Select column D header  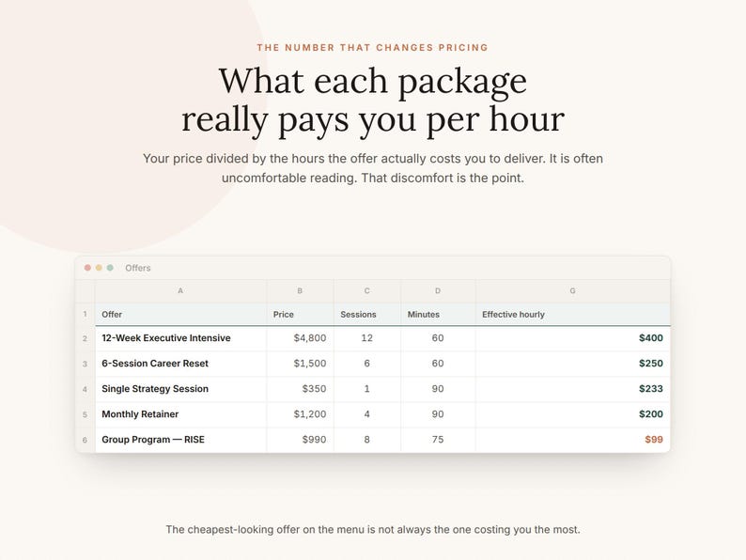pos(438,290)
